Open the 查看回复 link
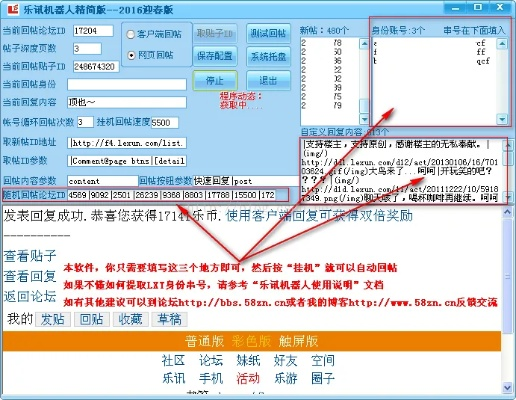 (x=30, y=276)
